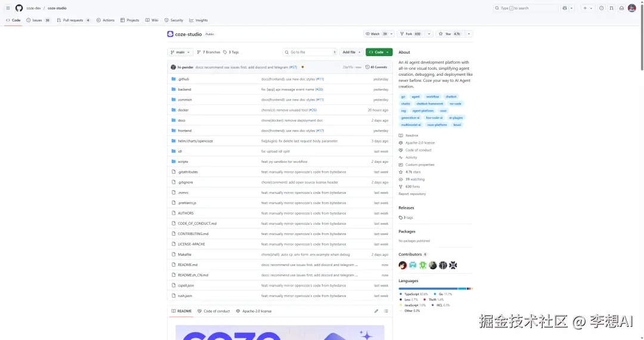
Task: Click Report repository link
Action: (x=412, y=194)
